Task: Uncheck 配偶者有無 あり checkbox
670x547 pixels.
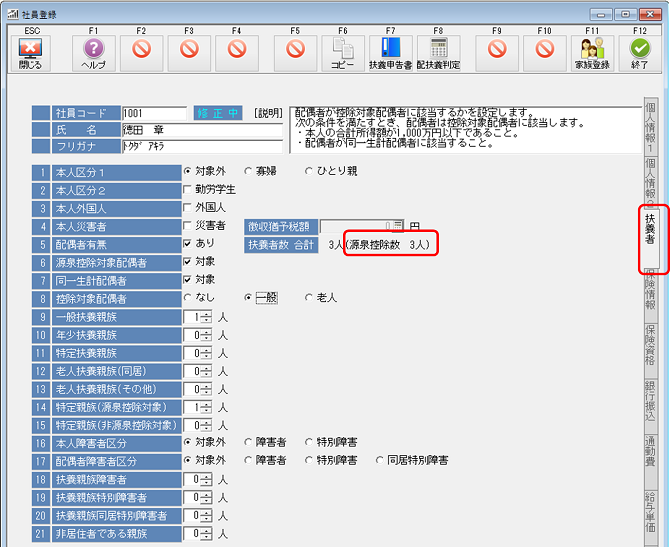Action: coord(187,243)
